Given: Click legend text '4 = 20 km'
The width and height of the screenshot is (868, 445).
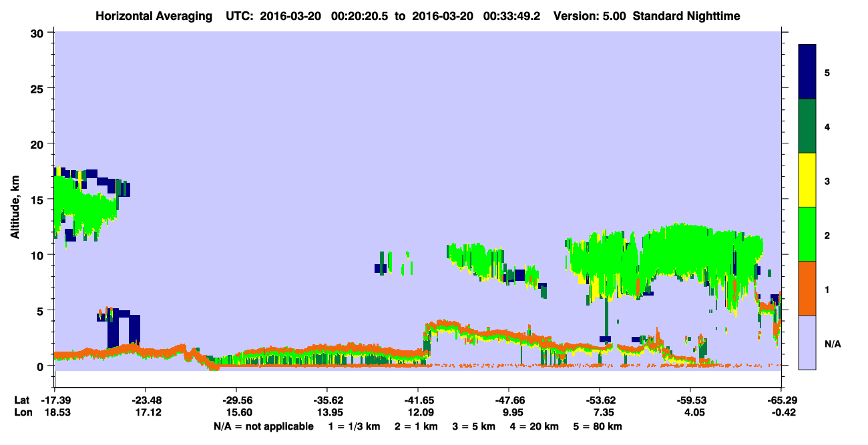Looking at the screenshot, I should click(x=535, y=426).
